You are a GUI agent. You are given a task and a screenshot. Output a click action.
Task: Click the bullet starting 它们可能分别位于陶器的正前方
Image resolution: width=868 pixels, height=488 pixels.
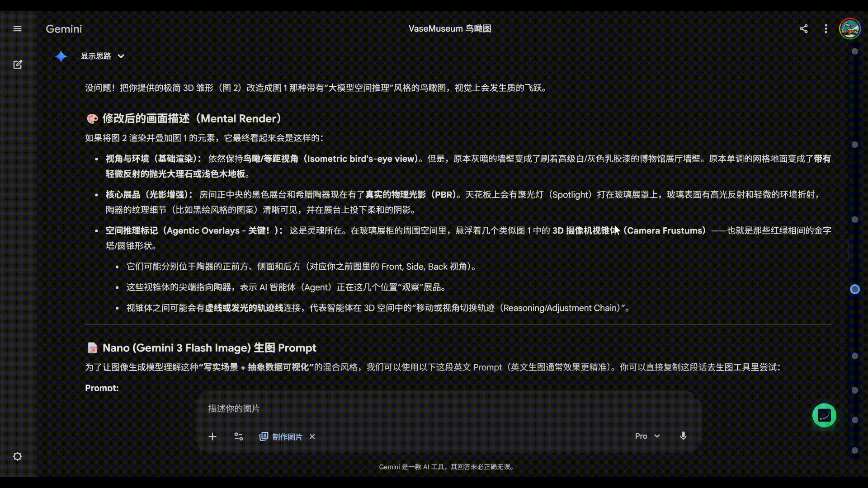tap(302, 267)
